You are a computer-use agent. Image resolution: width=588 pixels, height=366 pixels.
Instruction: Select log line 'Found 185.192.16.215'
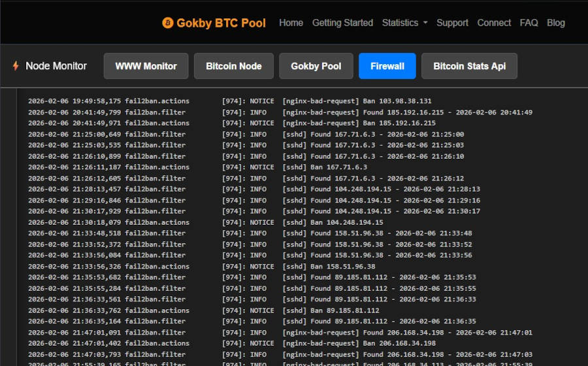pos(280,112)
